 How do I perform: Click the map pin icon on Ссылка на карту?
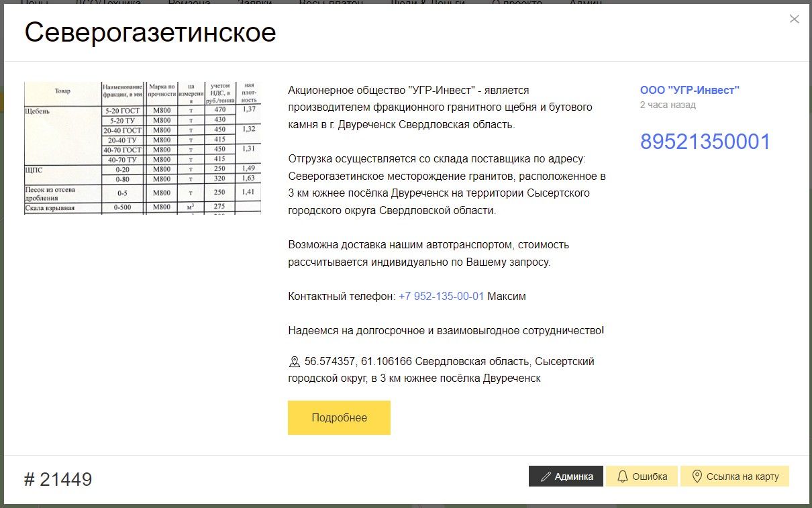697,476
